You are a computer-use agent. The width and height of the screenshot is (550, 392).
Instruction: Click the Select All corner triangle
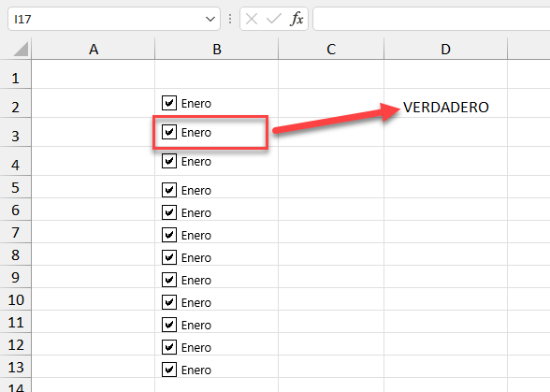pyautogui.click(x=21, y=50)
